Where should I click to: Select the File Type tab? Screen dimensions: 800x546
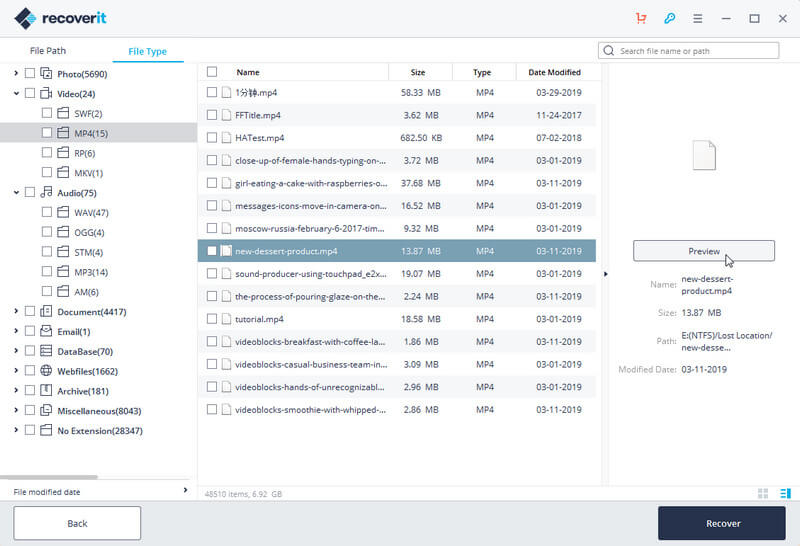pos(147,51)
